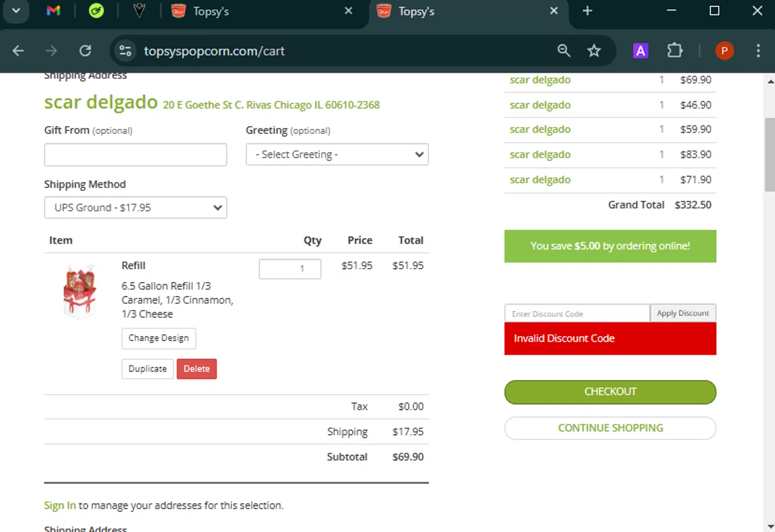Image resolution: width=775 pixels, height=532 pixels.
Task: Open the UPS Ground shipping method dropdown
Action: [135, 208]
